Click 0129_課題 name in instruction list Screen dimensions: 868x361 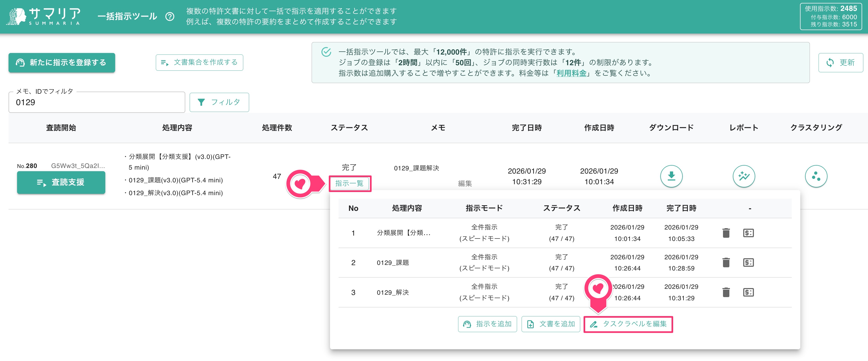393,263
